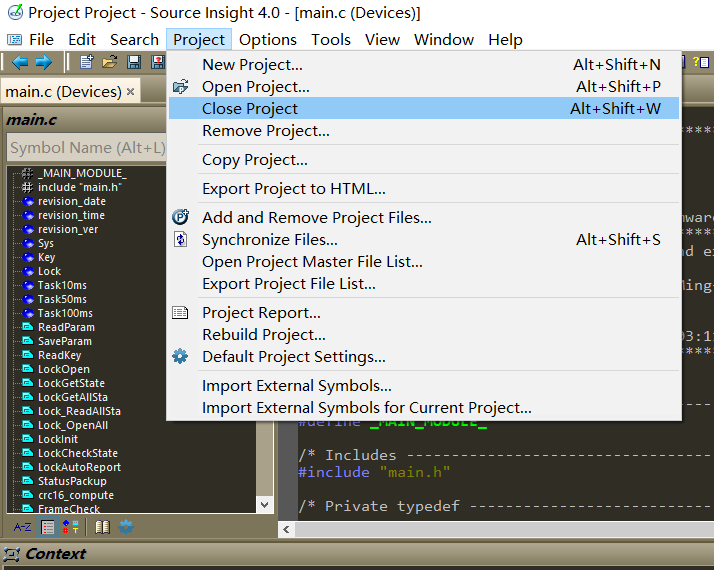Select Task10ms symbol in the list
714x570 pixels.
coord(62,285)
